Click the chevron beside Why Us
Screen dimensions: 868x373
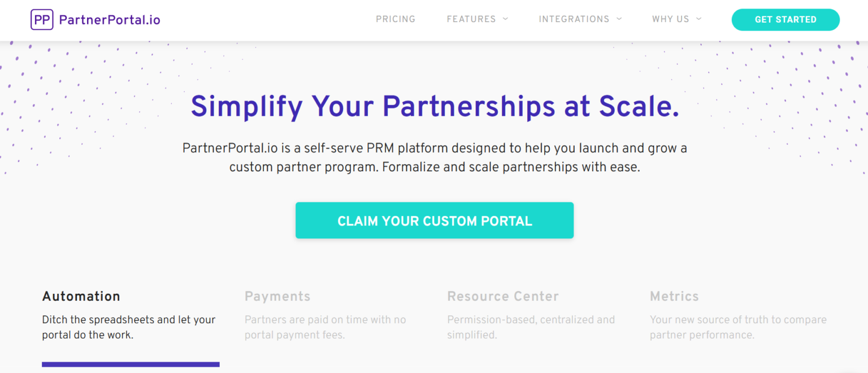698,19
